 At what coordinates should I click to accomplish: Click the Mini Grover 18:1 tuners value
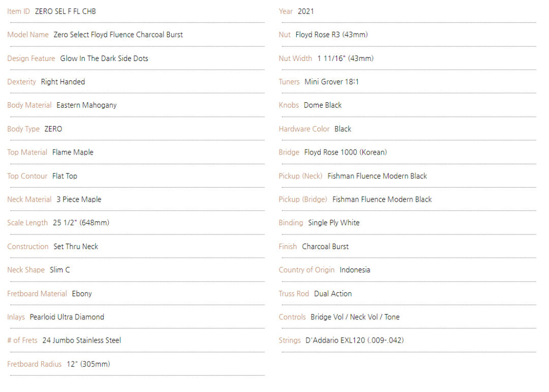click(x=331, y=82)
